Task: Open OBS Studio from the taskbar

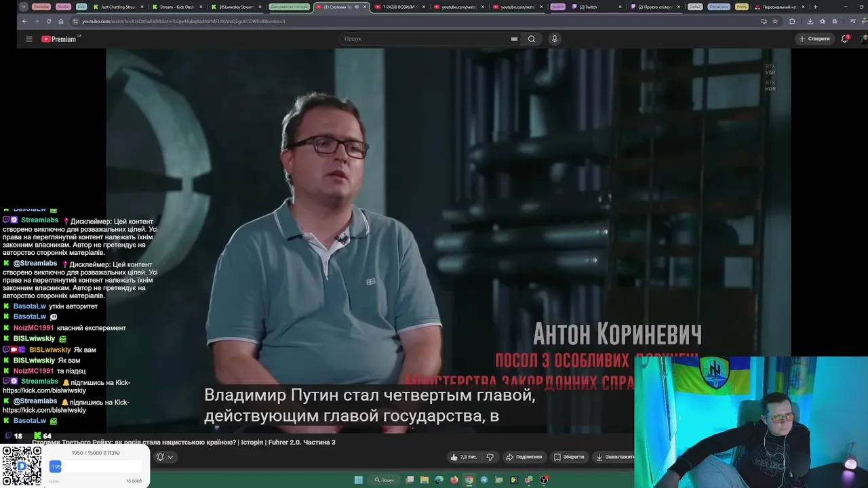Action: (544, 480)
